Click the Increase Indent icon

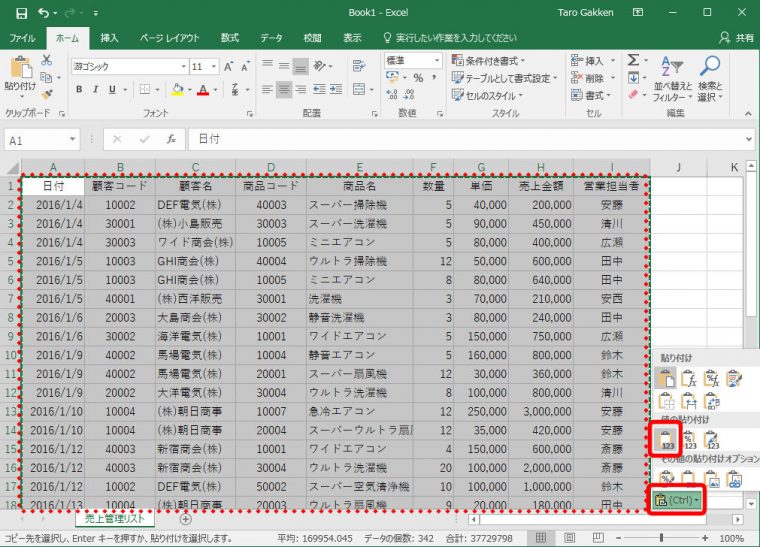click(336, 89)
